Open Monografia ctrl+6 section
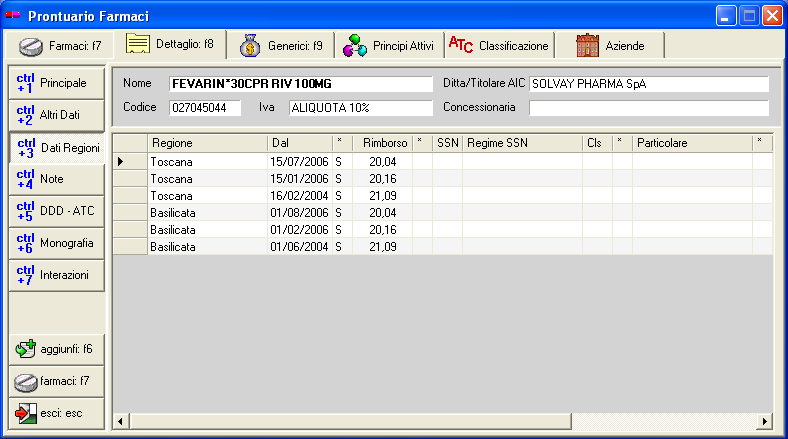788x439 pixels. tap(57, 243)
